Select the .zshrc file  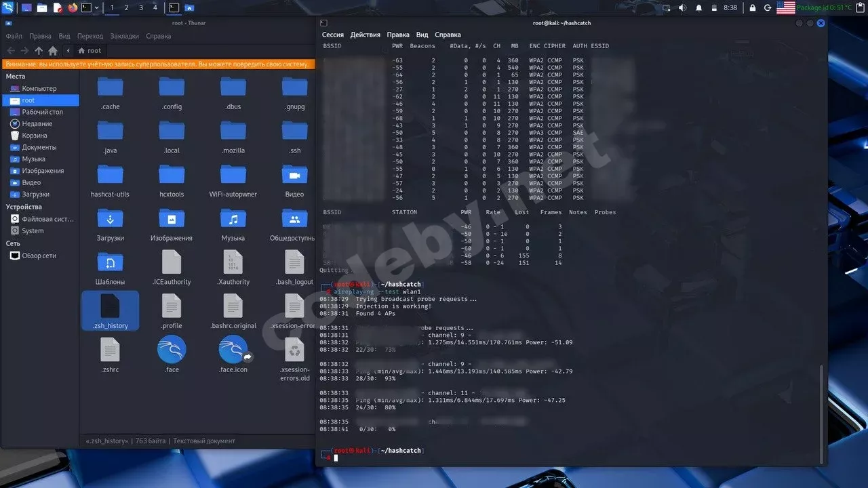110,355
